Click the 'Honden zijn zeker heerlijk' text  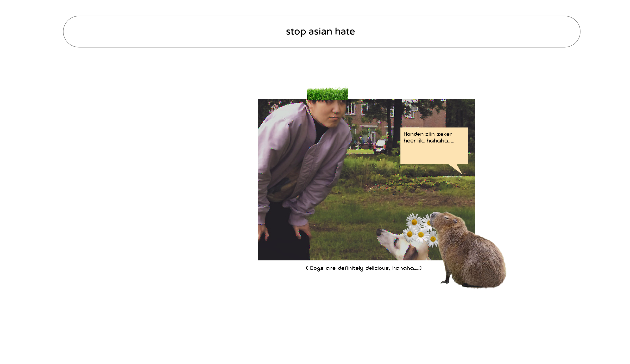[428, 138]
